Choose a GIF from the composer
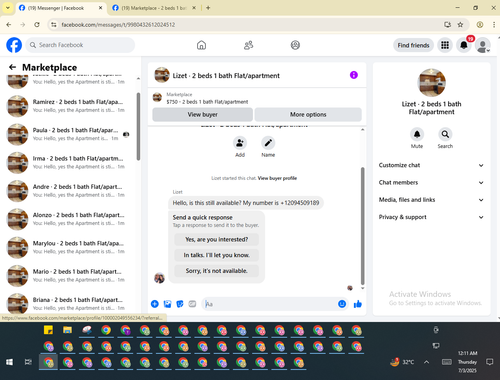 [192, 304]
